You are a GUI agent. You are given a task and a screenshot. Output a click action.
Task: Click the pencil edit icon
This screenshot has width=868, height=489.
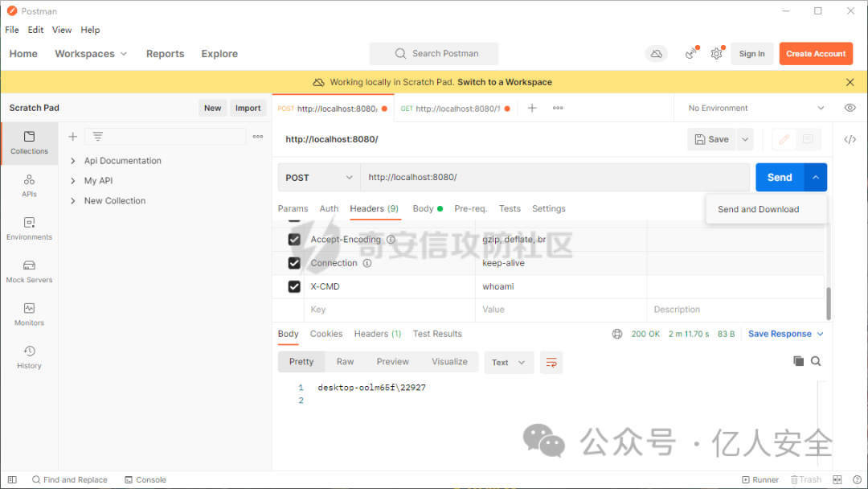pyautogui.click(x=784, y=140)
